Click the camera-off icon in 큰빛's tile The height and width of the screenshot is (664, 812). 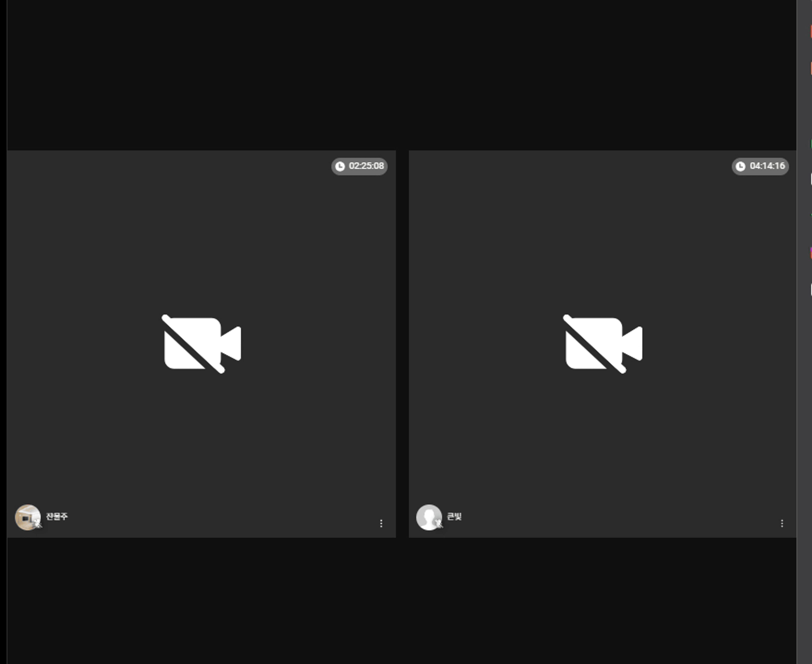[x=603, y=344]
